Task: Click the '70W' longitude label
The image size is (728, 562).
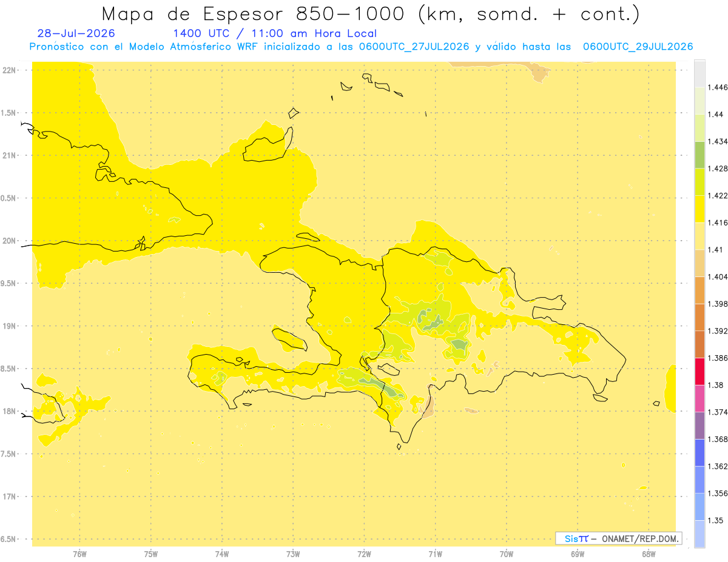Action: [507, 554]
